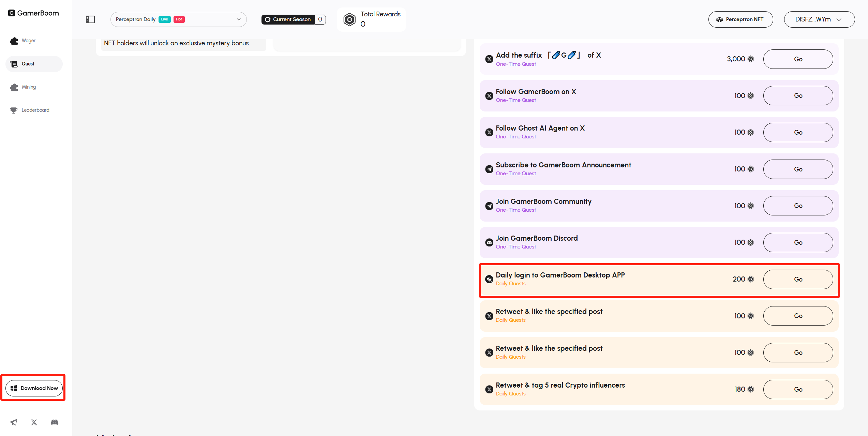Click the 200 reward coin icon

(750, 279)
